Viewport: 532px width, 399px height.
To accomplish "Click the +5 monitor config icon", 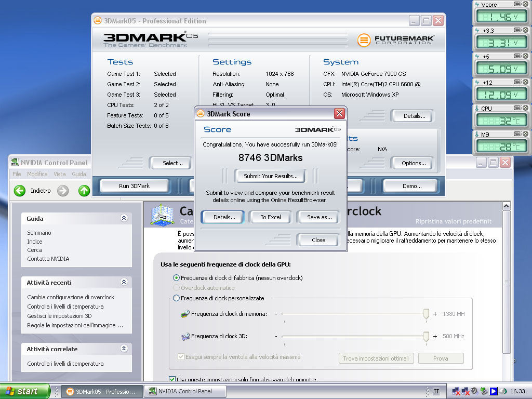I will click(x=517, y=56).
